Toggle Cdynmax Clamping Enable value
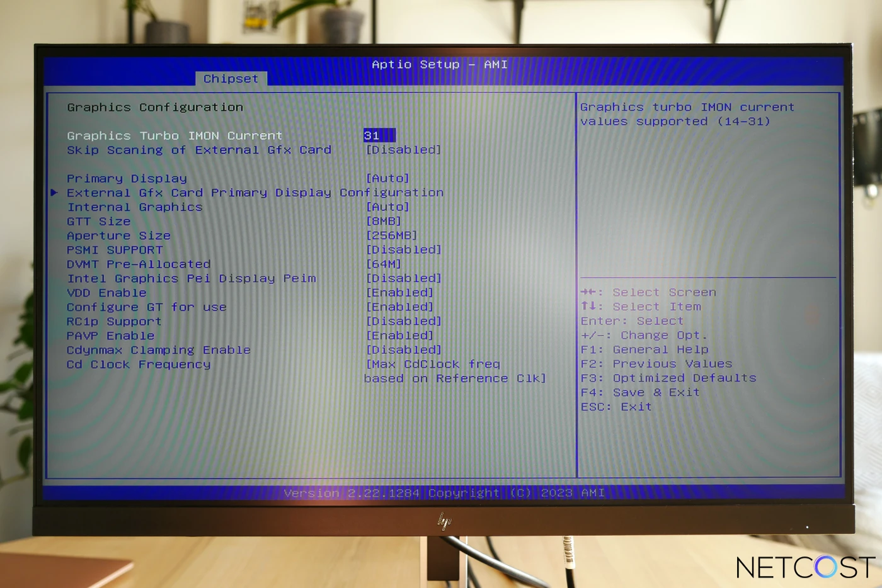Screen dimensions: 882x588 tap(403, 350)
